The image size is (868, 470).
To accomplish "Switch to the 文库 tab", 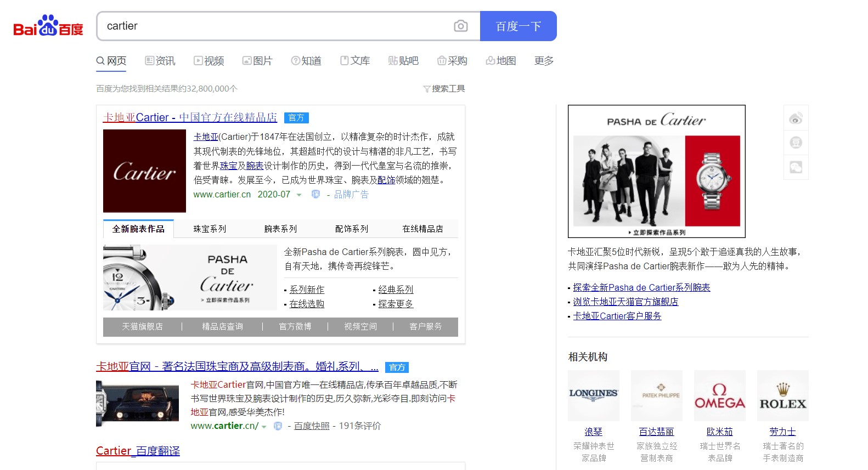I will 355,61.
